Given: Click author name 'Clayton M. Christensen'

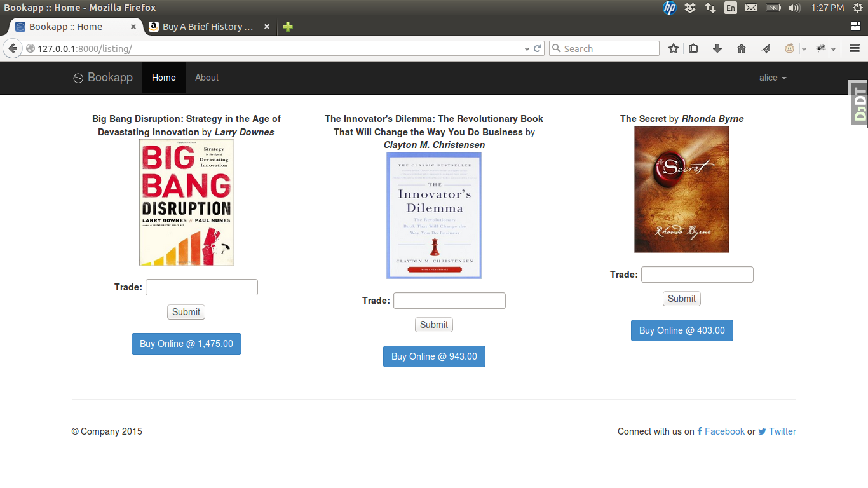Looking at the screenshot, I should click(434, 145).
